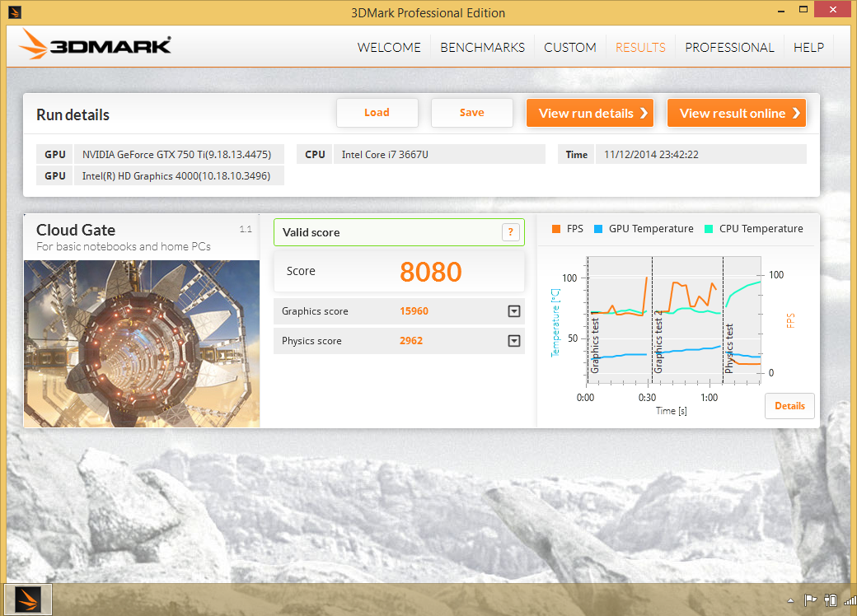
Task: Click the Graphics score value 15960
Action: [414, 311]
